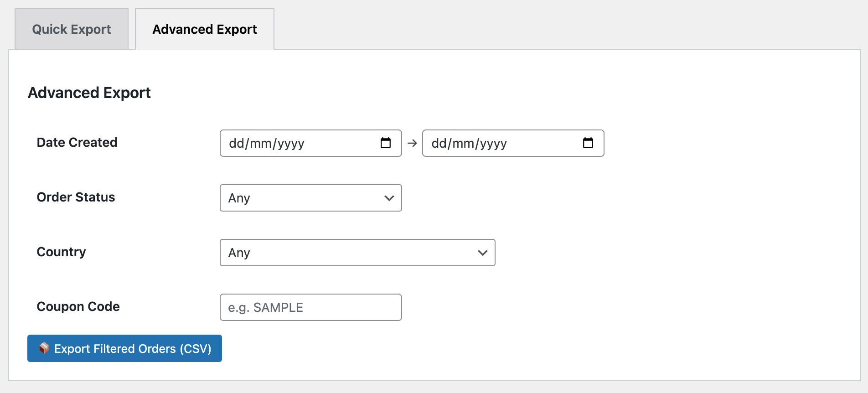Screen dimensions: 868x393
Task: Click the package icon on export button
Action: 44,348
